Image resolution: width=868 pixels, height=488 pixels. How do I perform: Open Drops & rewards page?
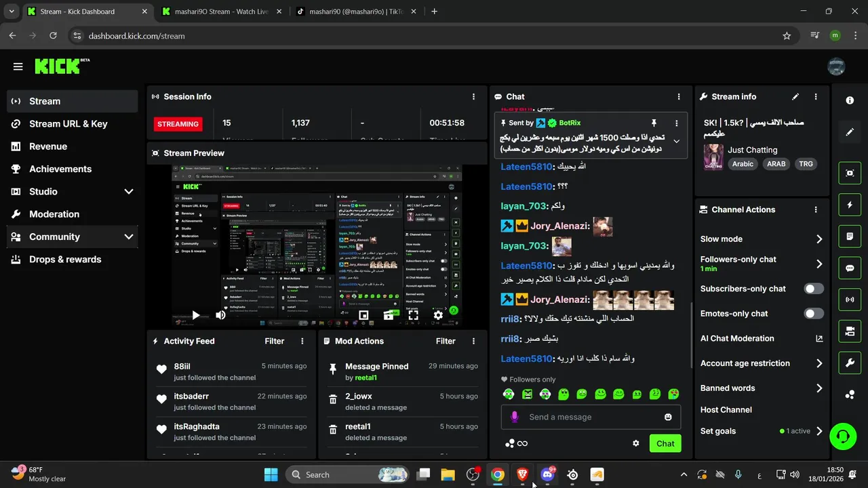(73, 260)
